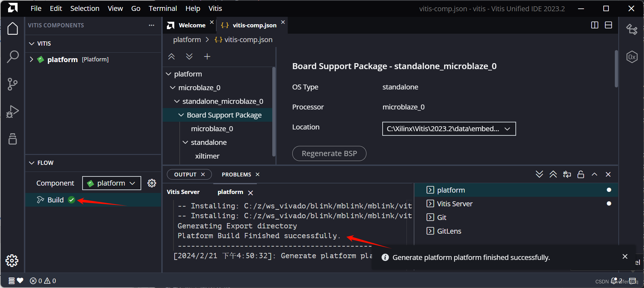Select the OUTPUT panel tab
Image resolution: width=644 pixels, height=288 pixels.
click(185, 174)
